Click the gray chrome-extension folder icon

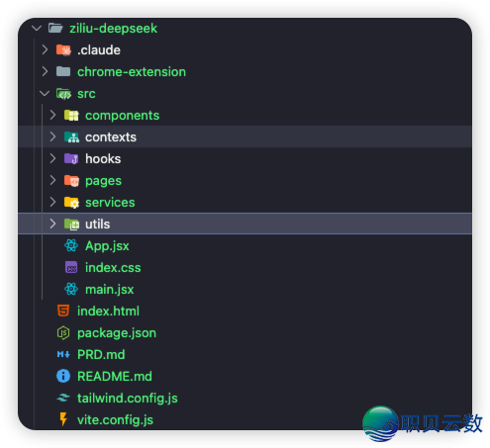(x=63, y=71)
